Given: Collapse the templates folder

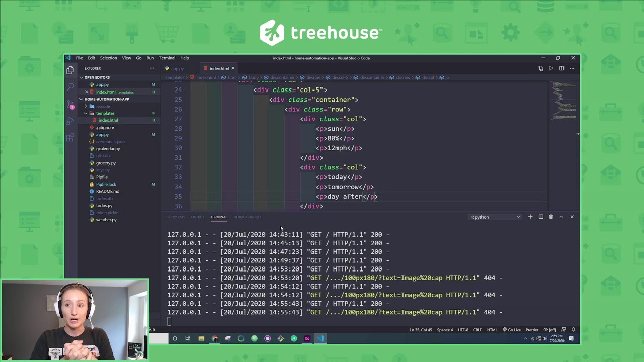Looking at the screenshot, I should 105,113.
